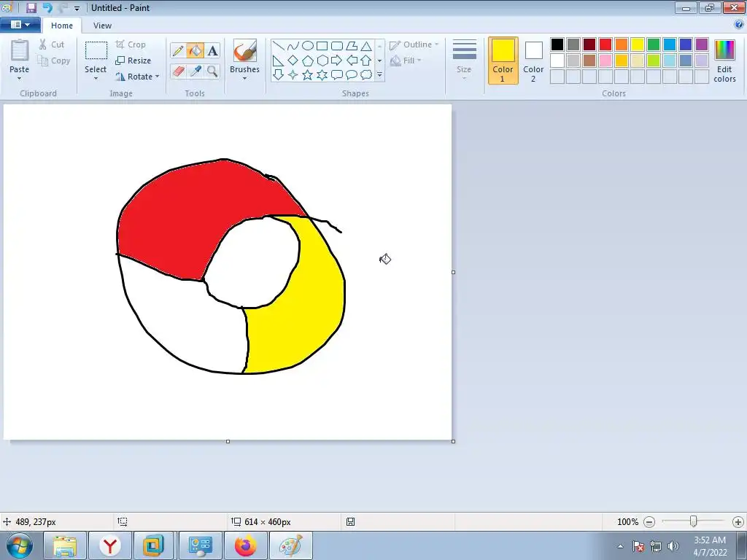Choose the Oval shape

tap(308, 46)
